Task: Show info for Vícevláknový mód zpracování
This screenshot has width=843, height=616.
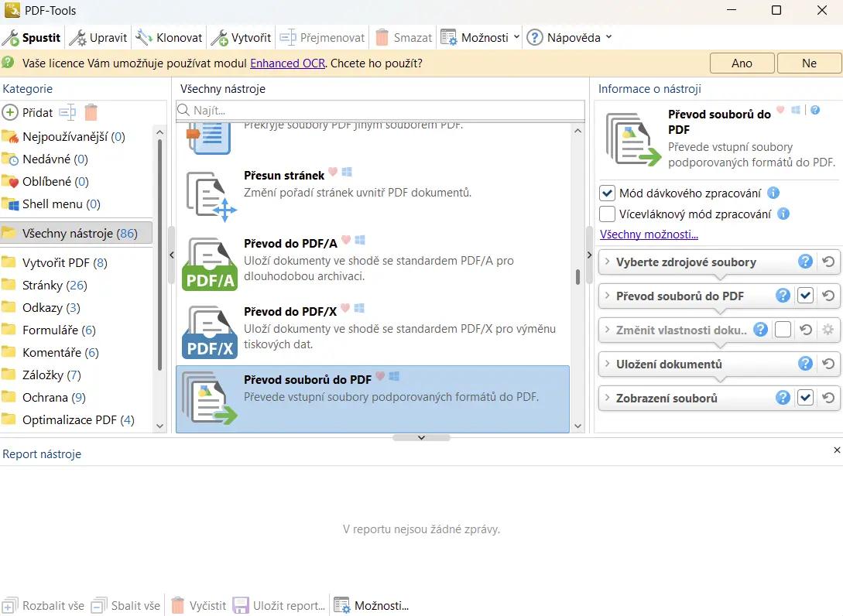Action: (783, 214)
